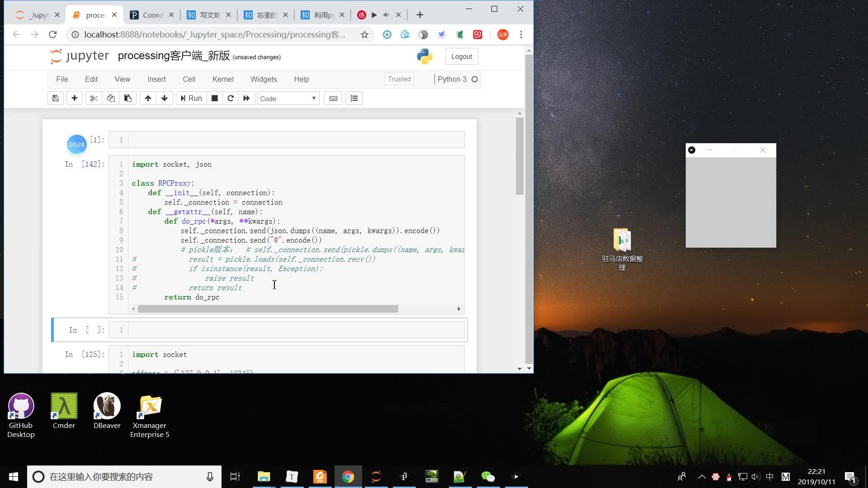Viewport: 868px width, 488px height.
Task: Restart kernel and rerun the notebook with the fast-forward icon
Action: click(x=246, y=98)
